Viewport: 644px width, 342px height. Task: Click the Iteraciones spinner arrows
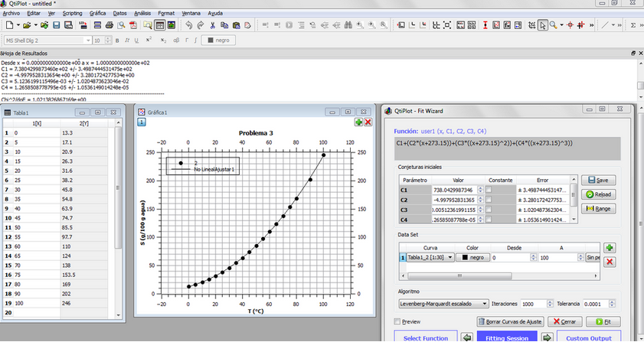pos(550,304)
